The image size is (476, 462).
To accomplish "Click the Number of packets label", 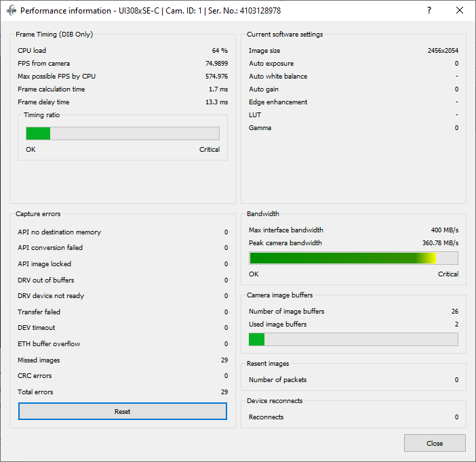I will pyautogui.click(x=278, y=380).
